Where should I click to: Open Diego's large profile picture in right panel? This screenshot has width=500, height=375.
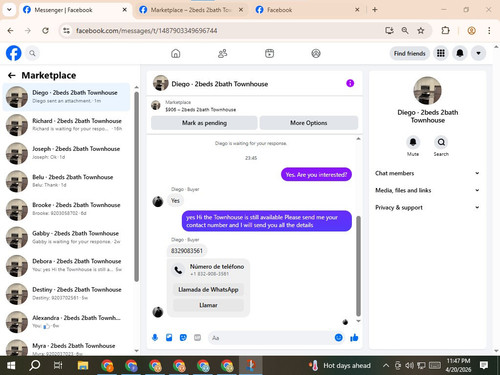(427, 91)
